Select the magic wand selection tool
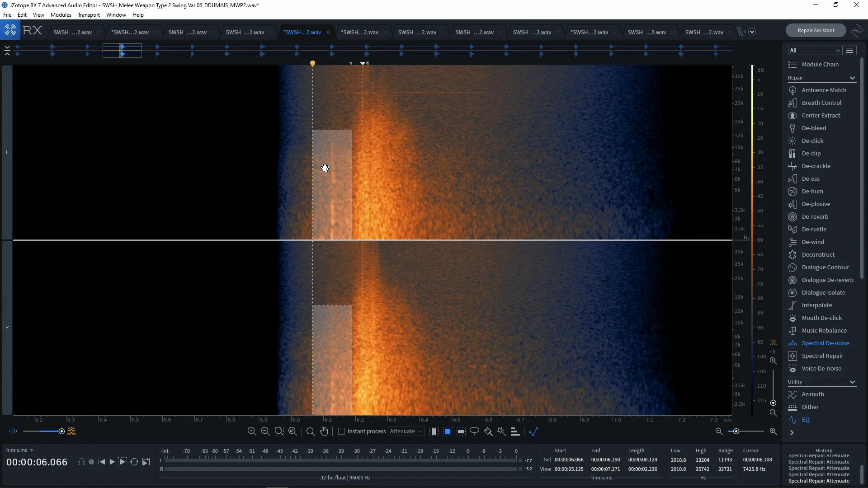Viewport: 868px width, 488px height. click(x=502, y=432)
